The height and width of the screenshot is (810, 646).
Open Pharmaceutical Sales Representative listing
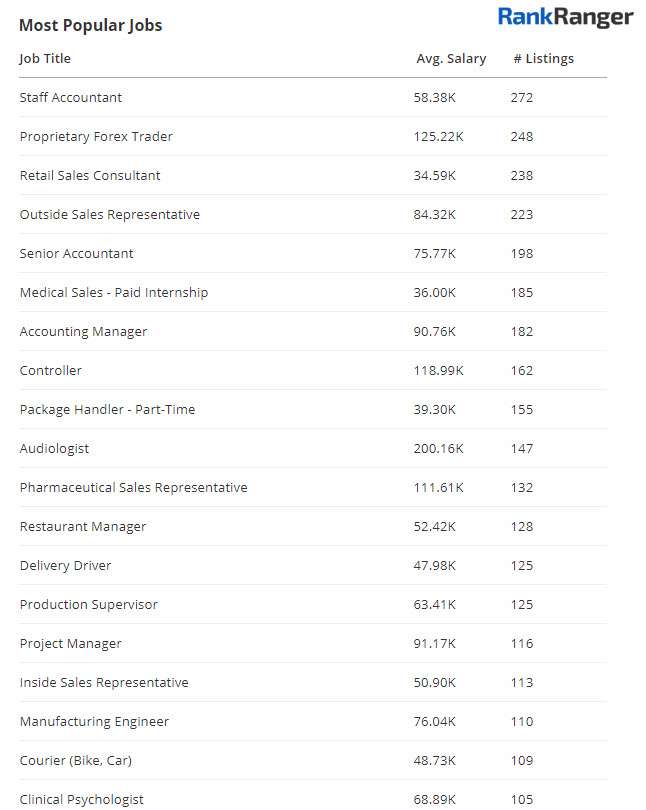click(x=133, y=487)
